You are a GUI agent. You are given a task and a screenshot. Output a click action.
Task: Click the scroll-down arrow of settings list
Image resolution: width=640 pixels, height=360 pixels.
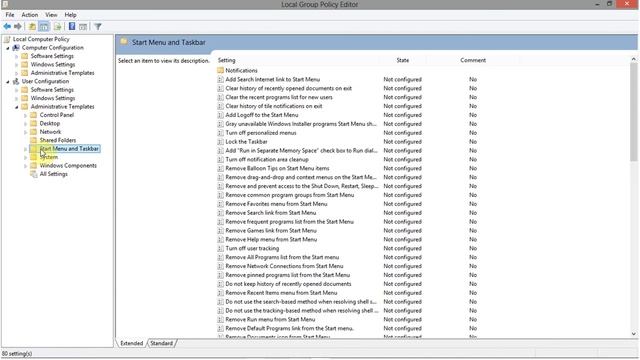tap(633, 333)
